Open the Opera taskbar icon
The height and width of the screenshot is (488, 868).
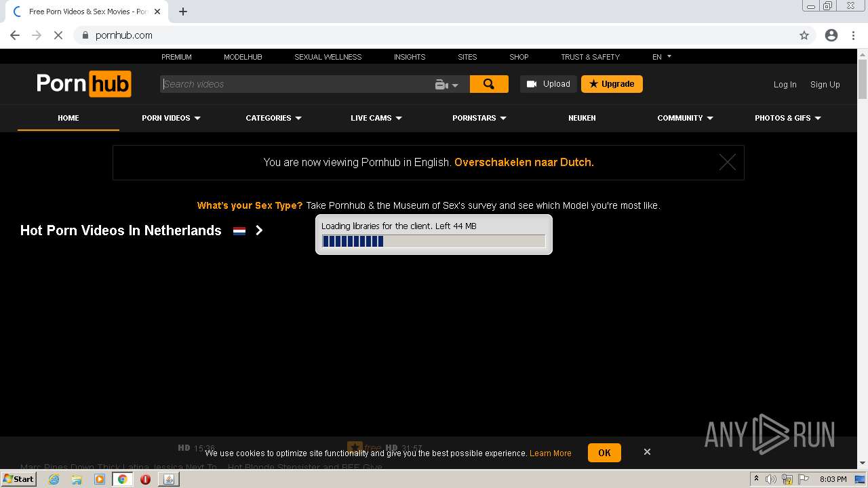[145, 479]
